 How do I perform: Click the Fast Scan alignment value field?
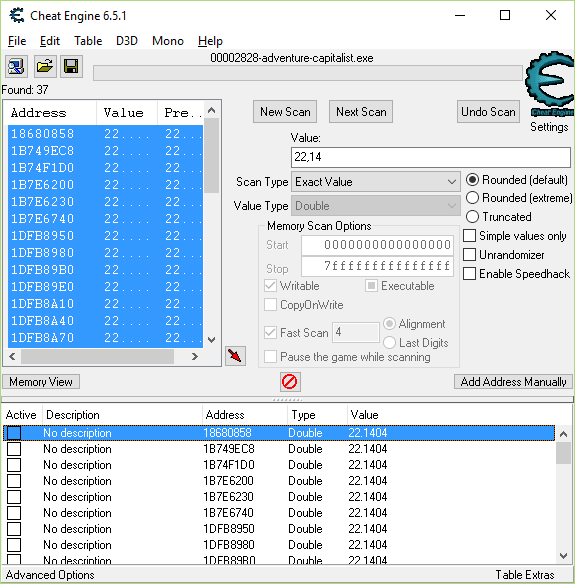355,332
